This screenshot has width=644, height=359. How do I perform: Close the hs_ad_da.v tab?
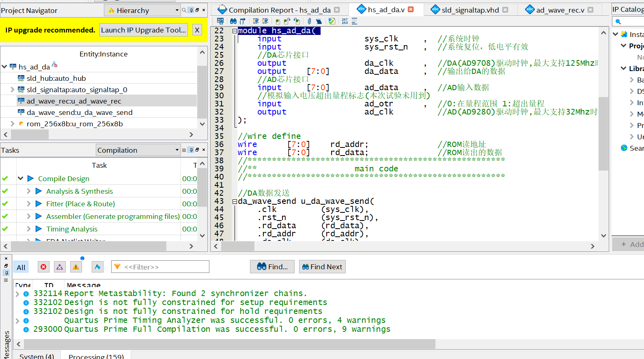click(411, 9)
